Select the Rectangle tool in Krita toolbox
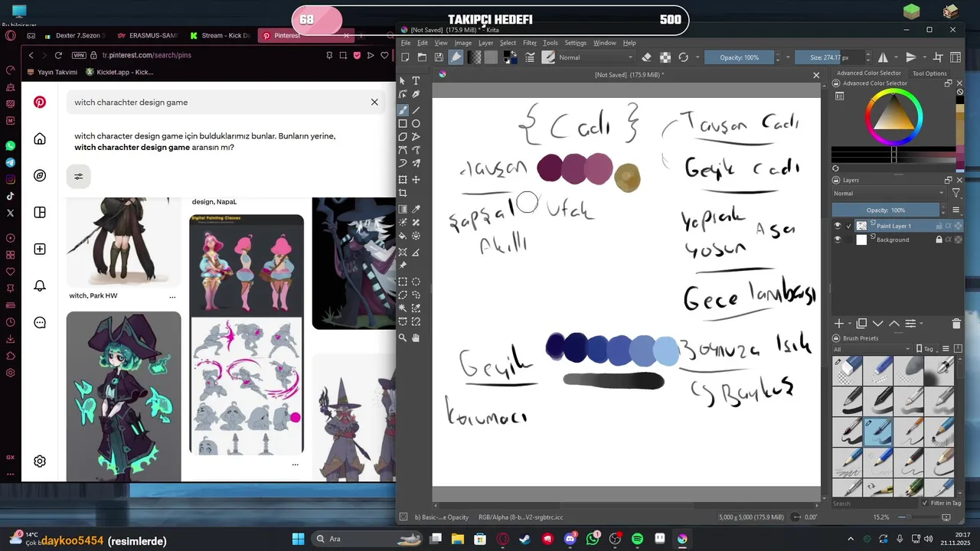This screenshot has width=980, height=551. 403,123
